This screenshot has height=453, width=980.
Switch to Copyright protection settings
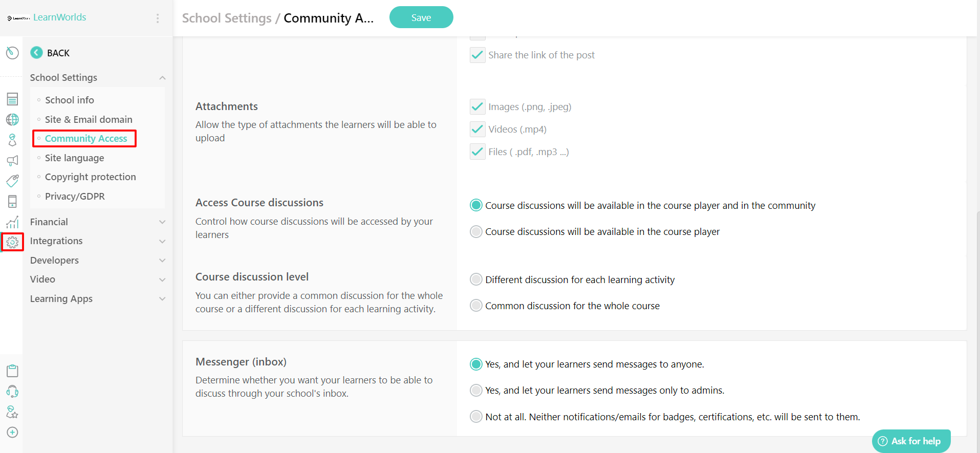coord(90,177)
